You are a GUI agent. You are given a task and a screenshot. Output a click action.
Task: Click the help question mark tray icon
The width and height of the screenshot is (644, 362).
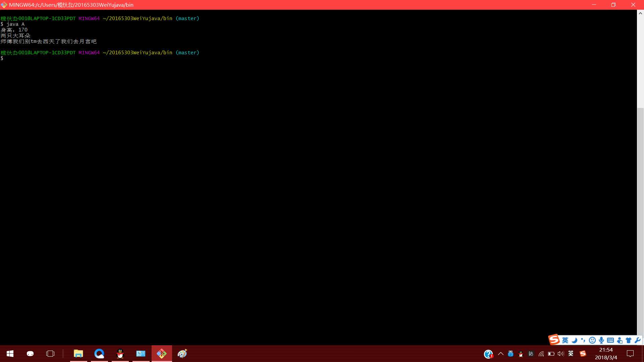pos(488,354)
